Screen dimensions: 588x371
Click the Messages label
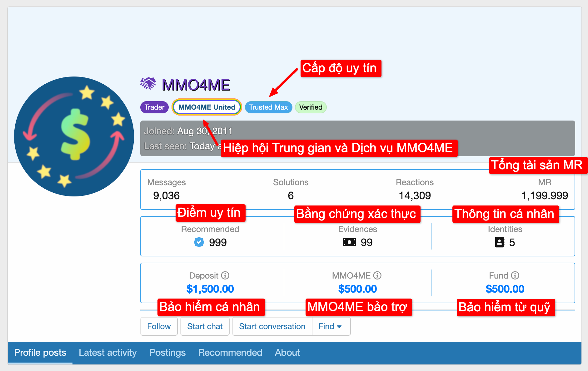[x=166, y=182]
